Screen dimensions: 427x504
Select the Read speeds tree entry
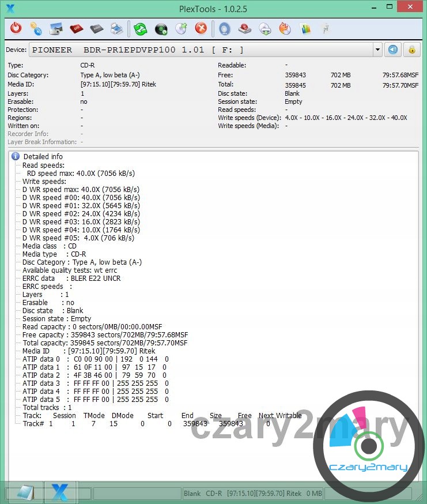click(x=43, y=165)
